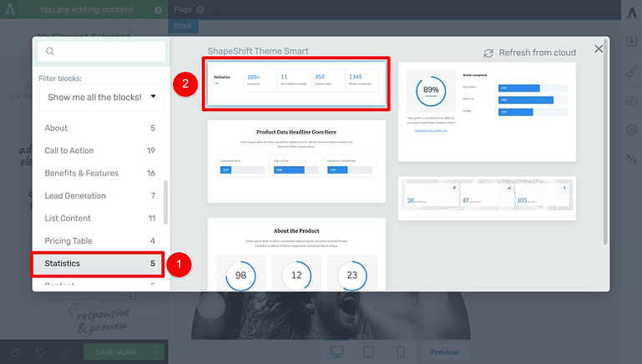Screen dimensions: 642x364
Task: Expand 'Show me all the blocks!' dropdown
Action: click(x=102, y=97)
